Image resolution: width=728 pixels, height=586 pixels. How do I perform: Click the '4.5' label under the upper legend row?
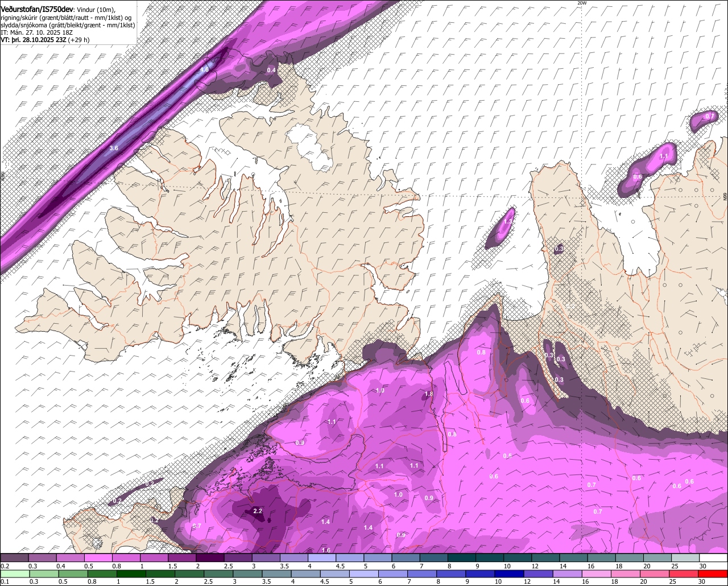point(341,566)
